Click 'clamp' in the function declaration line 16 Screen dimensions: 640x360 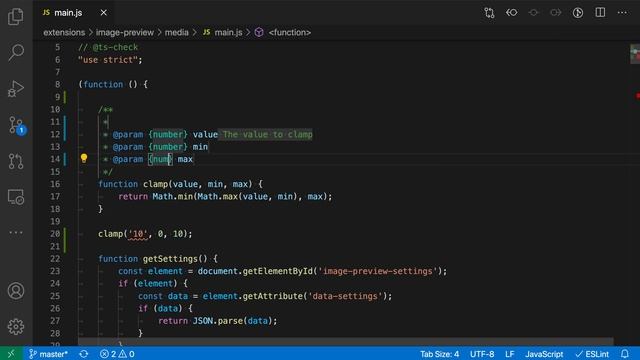pos(155,184)
